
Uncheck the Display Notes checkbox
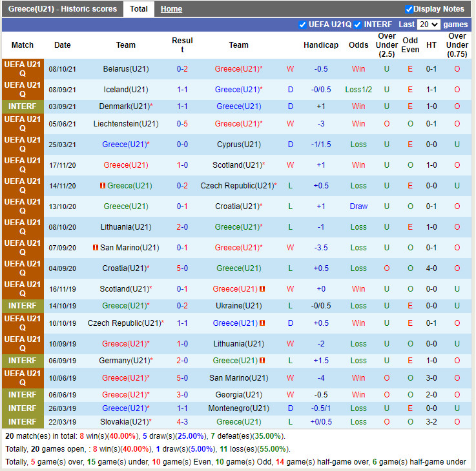pos(409,9)
